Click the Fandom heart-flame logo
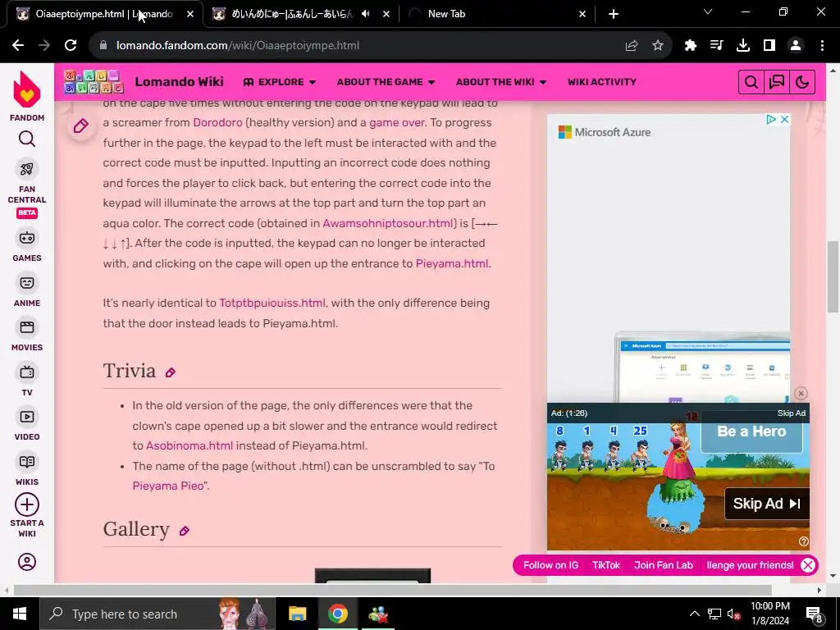The width and height of the screenshot is (840, 630). [x=27, y=90]
